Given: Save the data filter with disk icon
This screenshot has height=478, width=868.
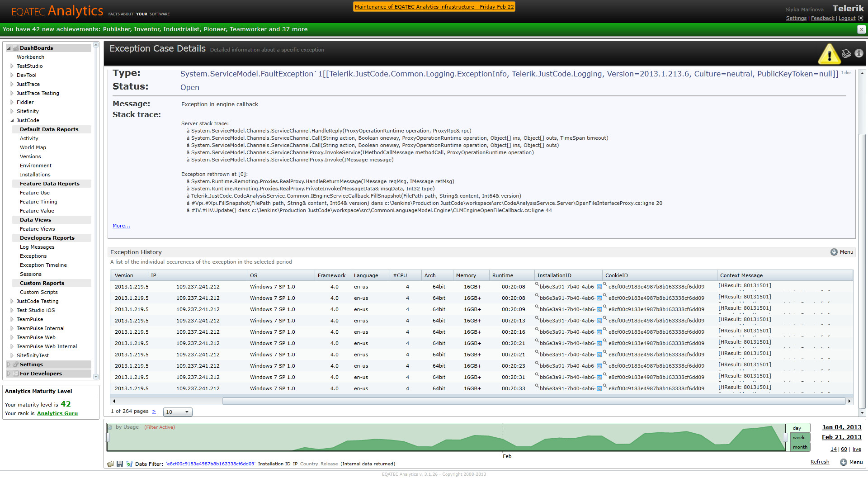Looking at the screenshot, I should point(120,464).
